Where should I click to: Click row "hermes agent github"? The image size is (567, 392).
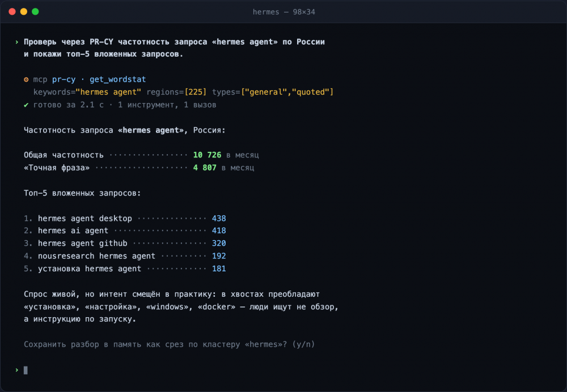pos(125,243)
